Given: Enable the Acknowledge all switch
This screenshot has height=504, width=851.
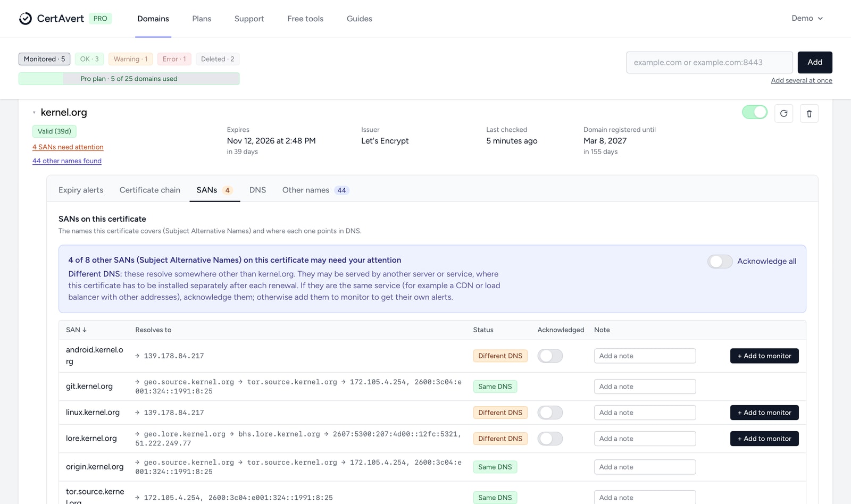Looking at the screenshot, I should tap(720, 262).
